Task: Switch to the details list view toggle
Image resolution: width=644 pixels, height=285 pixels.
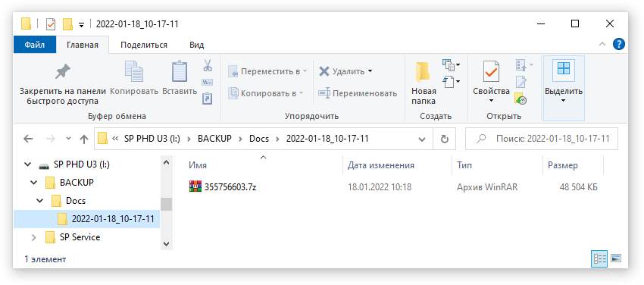Action: 599,258
